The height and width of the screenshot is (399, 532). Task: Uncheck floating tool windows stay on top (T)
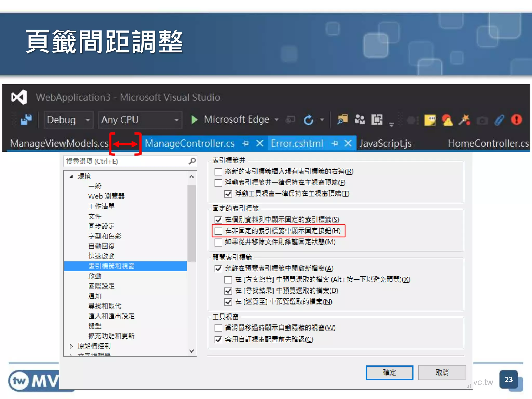click(228, 194)
